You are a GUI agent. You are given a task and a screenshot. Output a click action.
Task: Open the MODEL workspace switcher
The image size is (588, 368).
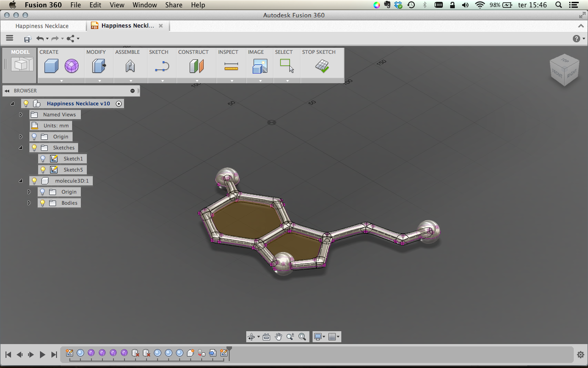[x=20, y=64]
